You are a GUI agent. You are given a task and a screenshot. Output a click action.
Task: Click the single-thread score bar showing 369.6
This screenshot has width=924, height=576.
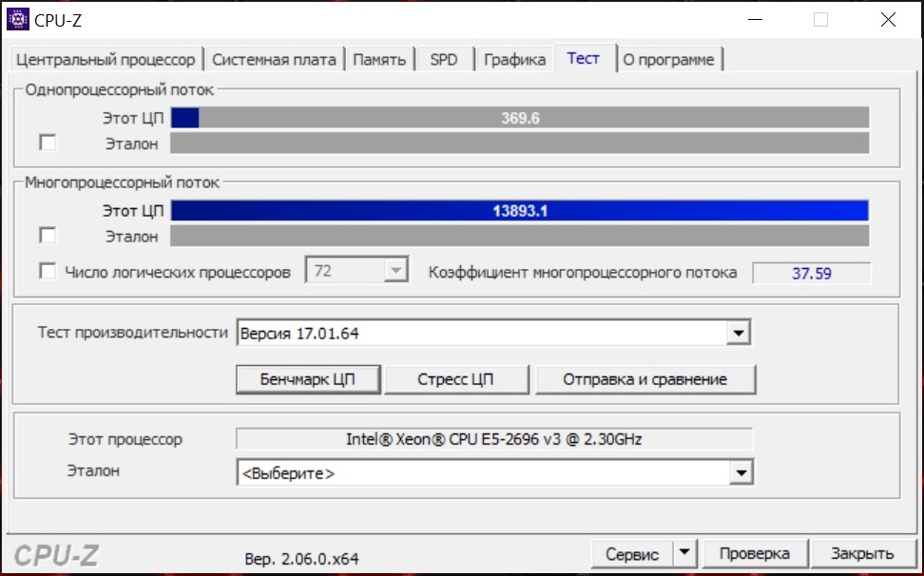(520, 118)
